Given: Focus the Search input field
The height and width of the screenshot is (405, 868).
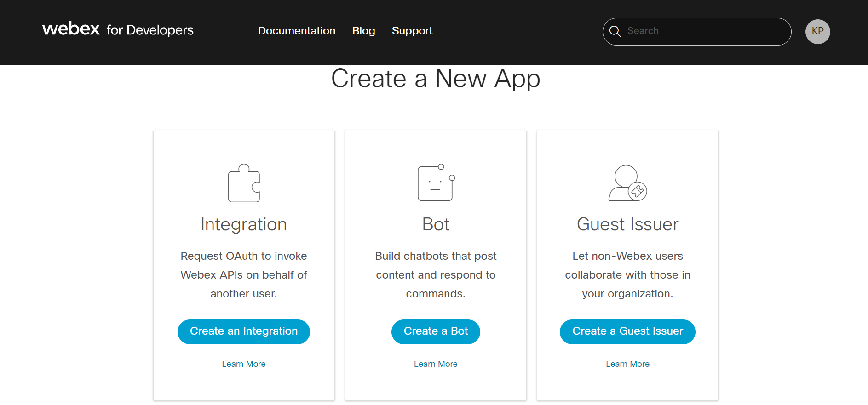Looking at the screenshot, I should click(x=697, y=31).
